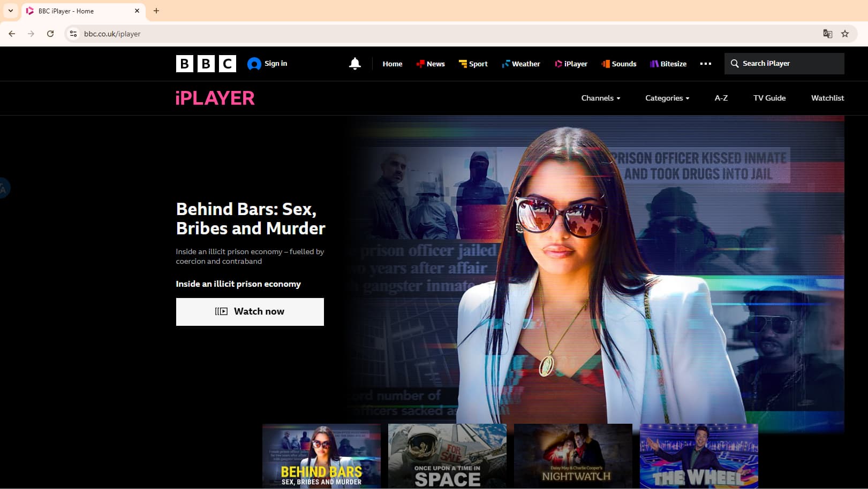
Task: Click the Search iPlayer field
Action: coord(784,64)
